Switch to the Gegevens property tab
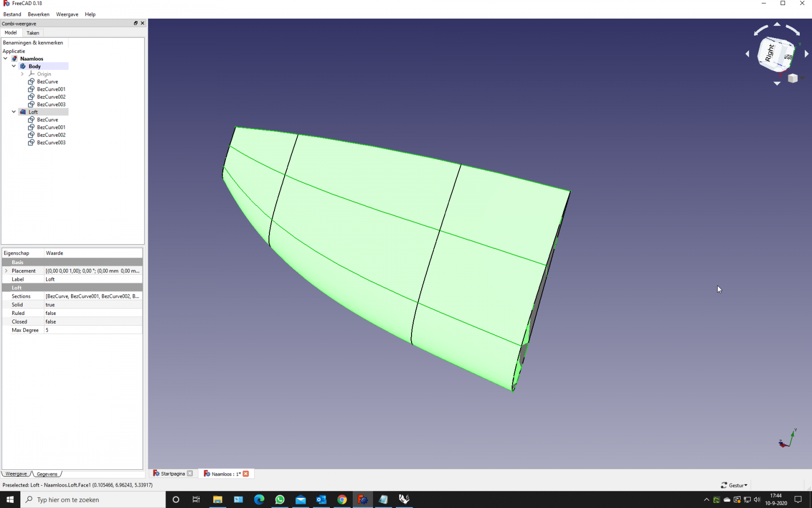812x508 pixels. coord(47,474)
